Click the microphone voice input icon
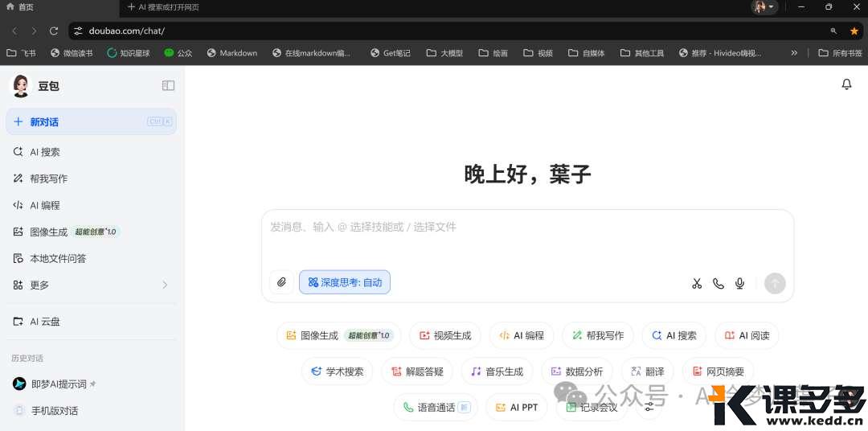Image resolution: width=868 pixels, height=431 pixels. tap(740, 283)
